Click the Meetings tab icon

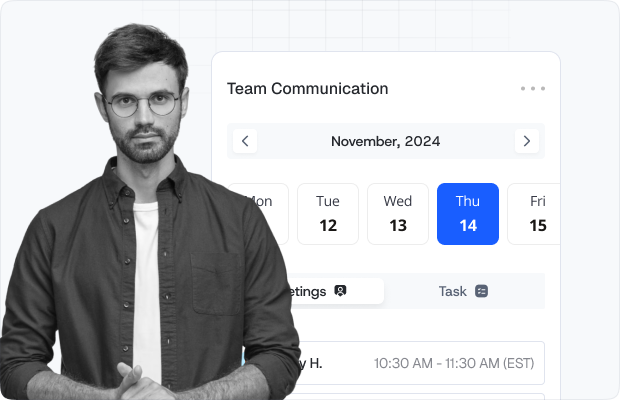[340, 291]
